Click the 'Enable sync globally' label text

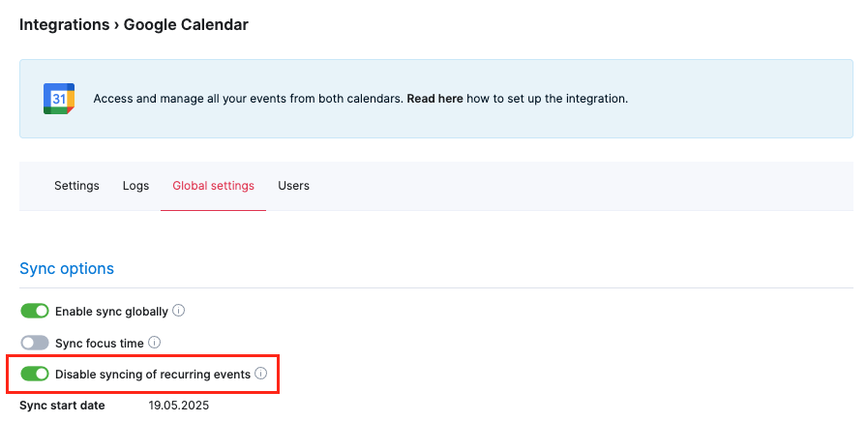pos(111,312)
